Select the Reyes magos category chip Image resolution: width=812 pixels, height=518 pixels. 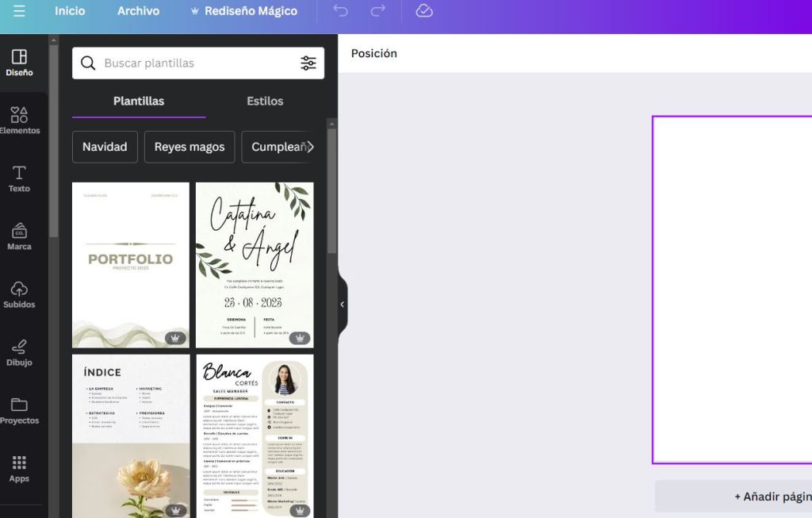click(x=190, y=147)
